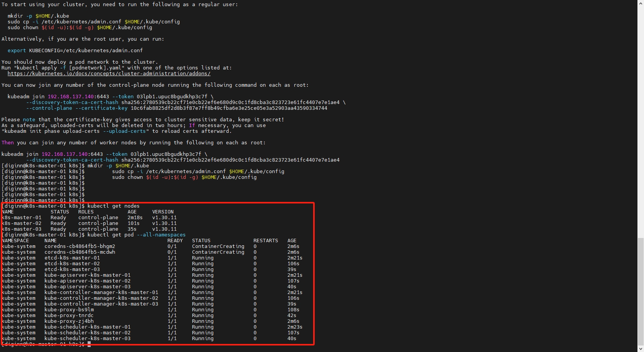Click the scrollbar up arrow
The width and height of the screenshot is (644, 352).
(640, 2)
